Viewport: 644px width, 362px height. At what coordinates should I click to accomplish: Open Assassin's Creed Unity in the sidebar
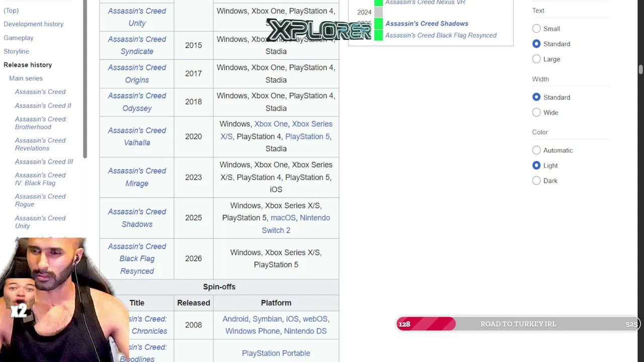tap(40, 222)
